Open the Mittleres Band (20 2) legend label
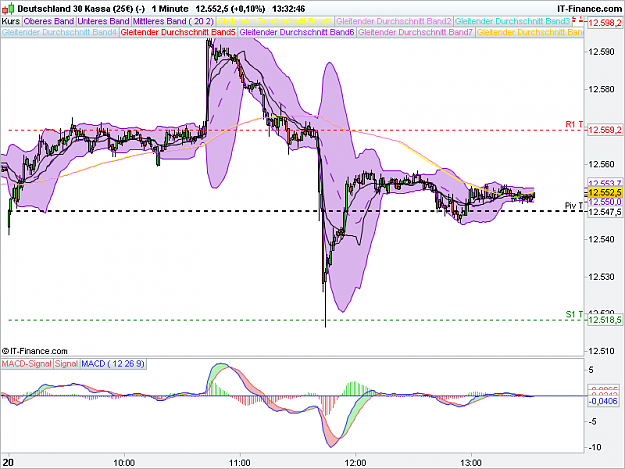The height and width of the screenshot is (469, 625). (x=173, y=21)
